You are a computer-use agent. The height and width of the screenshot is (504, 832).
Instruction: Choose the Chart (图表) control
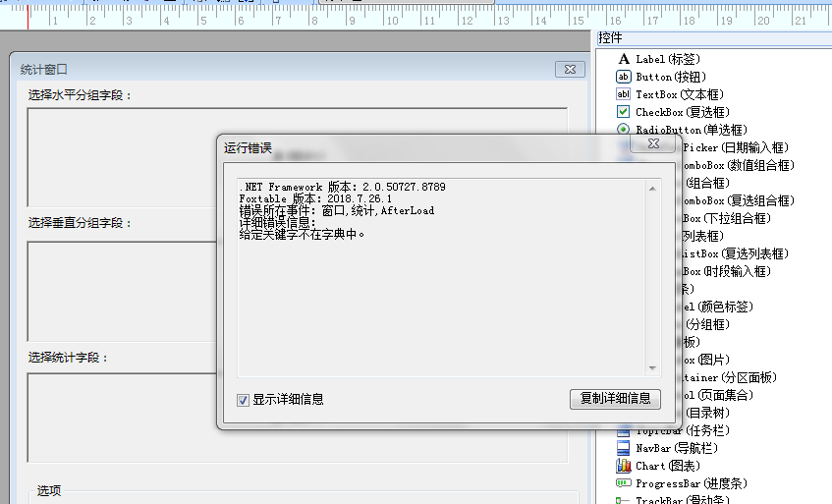pyautogui.click(x=663, y=466)
